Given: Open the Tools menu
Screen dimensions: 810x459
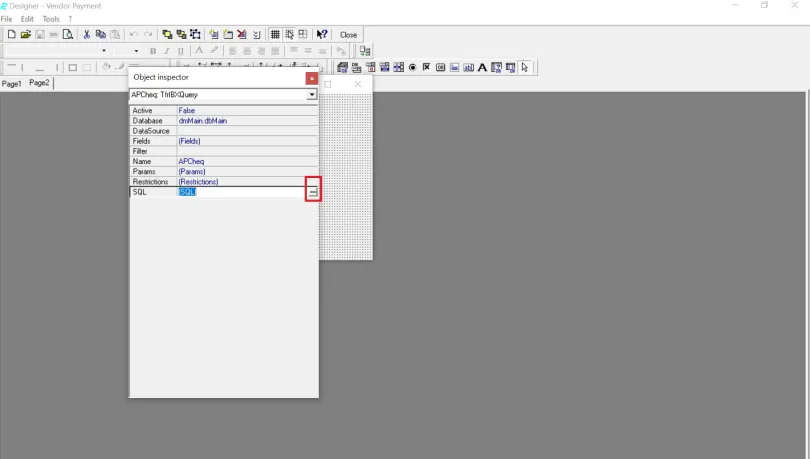Looking at the screenshot, I should pyautogui.click(x=50, y=19).
